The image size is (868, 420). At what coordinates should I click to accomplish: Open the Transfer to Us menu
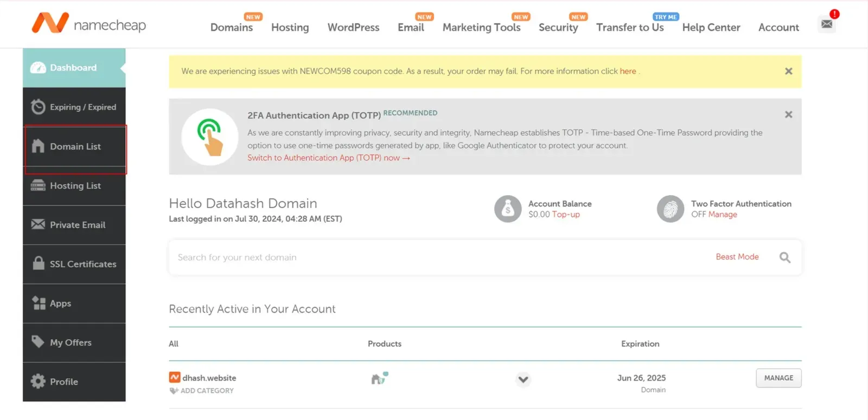pos(630,27)
